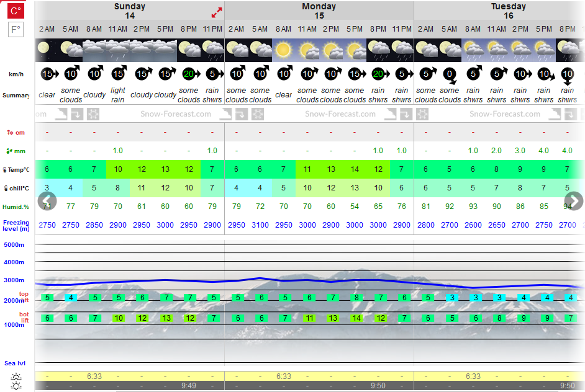The width and height of the screenshot is (585, 392).
Task: Click Monday 5 PM wind 15 icon
Action: 356,74
